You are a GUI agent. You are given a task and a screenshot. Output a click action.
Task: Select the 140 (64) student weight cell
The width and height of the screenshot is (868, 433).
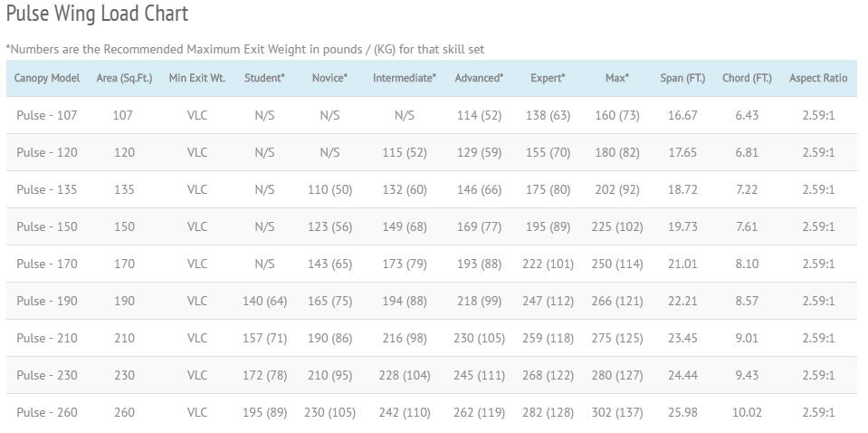point(264,301)
